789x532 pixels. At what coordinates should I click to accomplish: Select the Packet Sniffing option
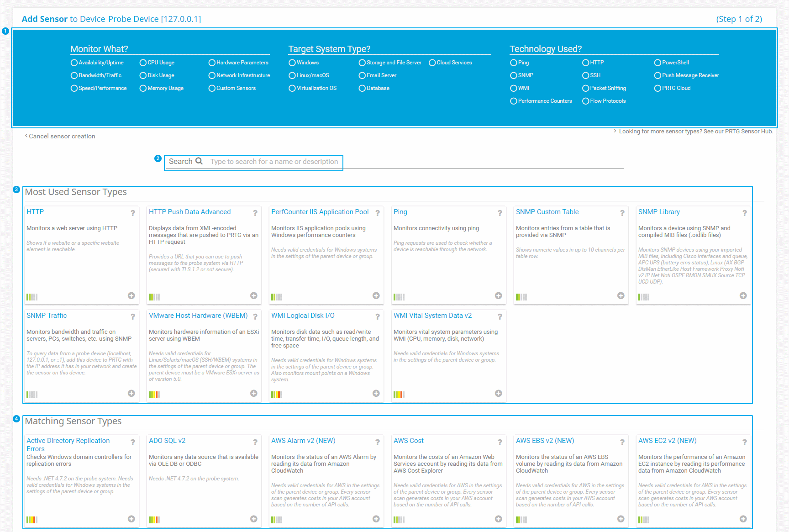(585, 88)
